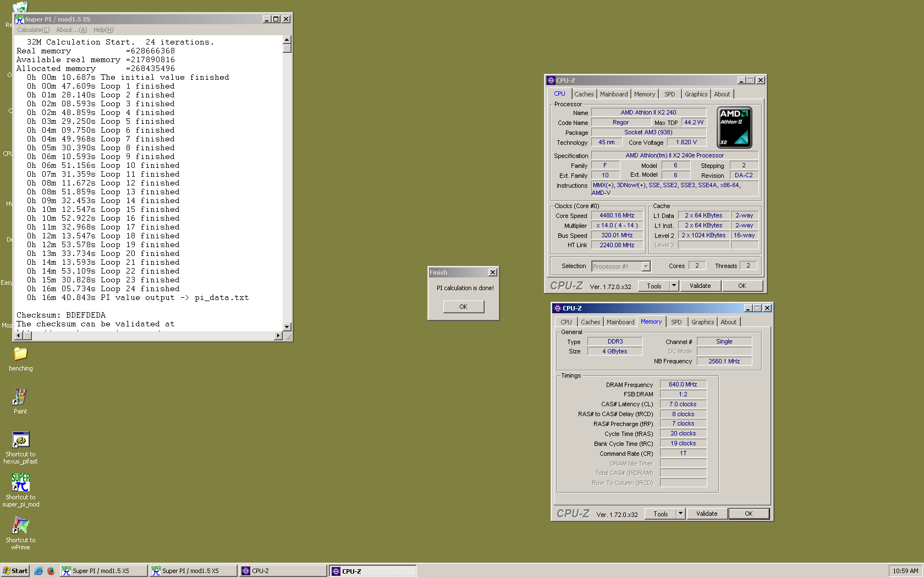
Task: Click OK in lower CPU-Z Memory window
Action: click(749, 514)
